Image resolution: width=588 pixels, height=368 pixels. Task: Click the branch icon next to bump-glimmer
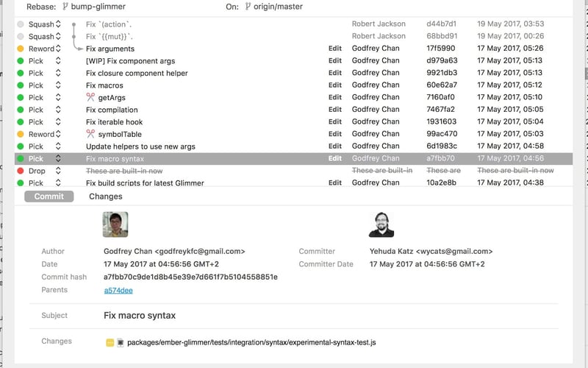tap(65, 7)
